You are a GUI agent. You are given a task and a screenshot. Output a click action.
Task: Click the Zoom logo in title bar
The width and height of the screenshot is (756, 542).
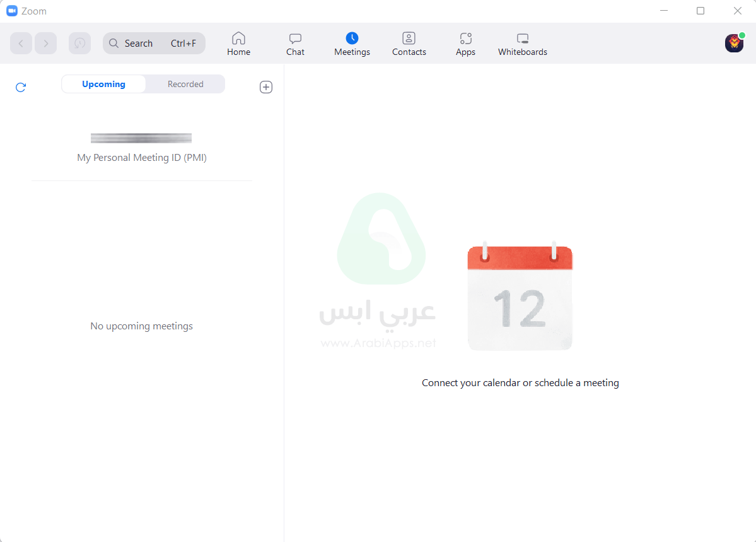coord(11,11)
